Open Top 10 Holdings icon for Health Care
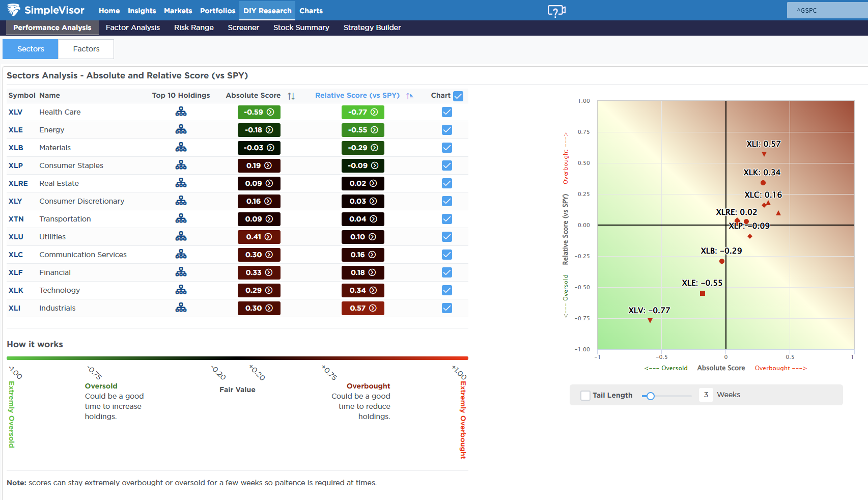This screenshot has width=868, height=500. 181,112
